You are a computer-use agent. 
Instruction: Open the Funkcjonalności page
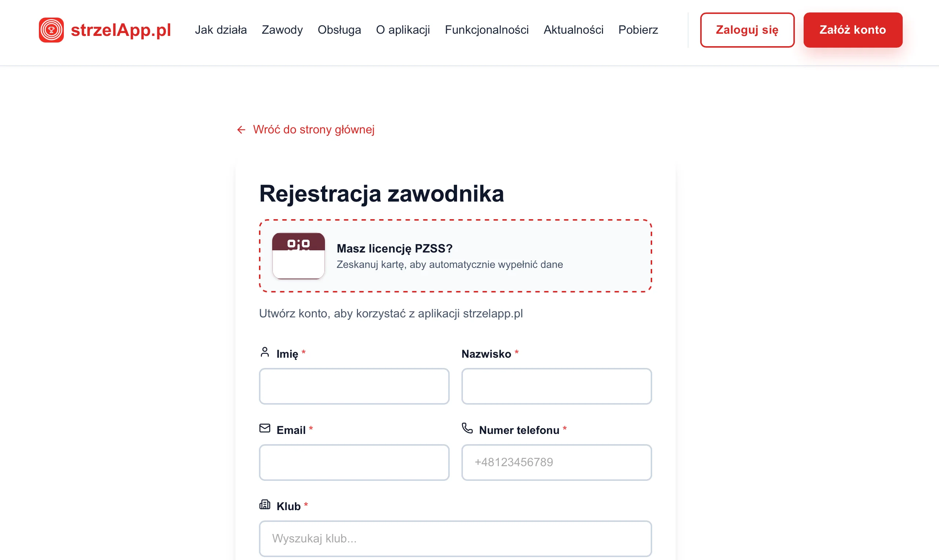tap(487, 30)
